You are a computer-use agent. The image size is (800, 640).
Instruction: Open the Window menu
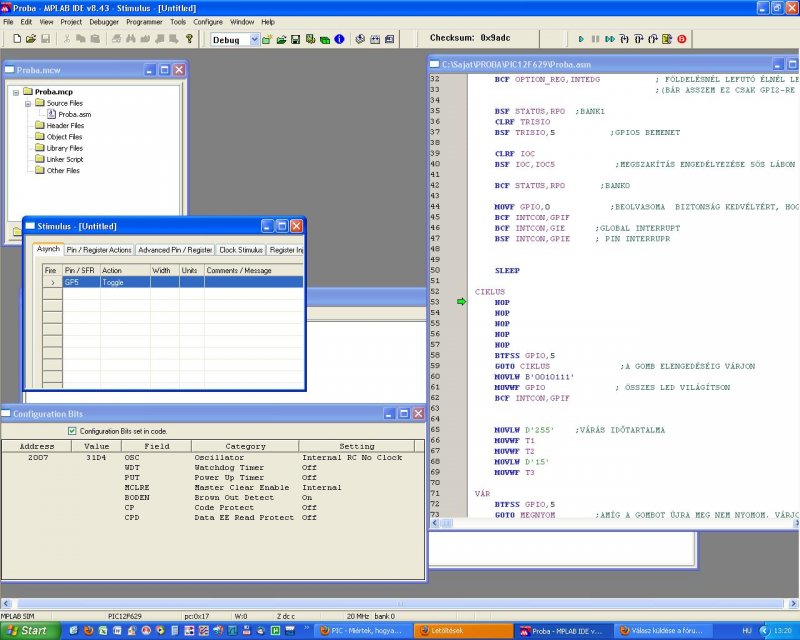(x=241, y=22)
